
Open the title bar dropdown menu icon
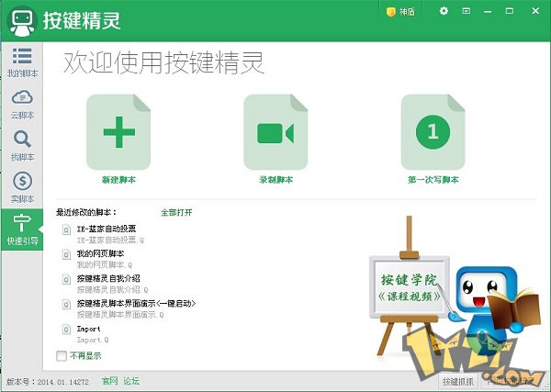pyautogui.click(x=466, y=11)
